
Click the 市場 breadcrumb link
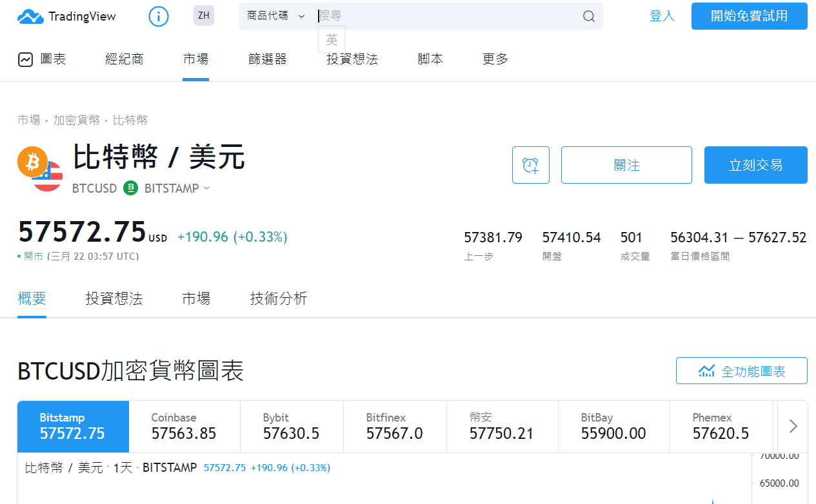click(28, 120)
